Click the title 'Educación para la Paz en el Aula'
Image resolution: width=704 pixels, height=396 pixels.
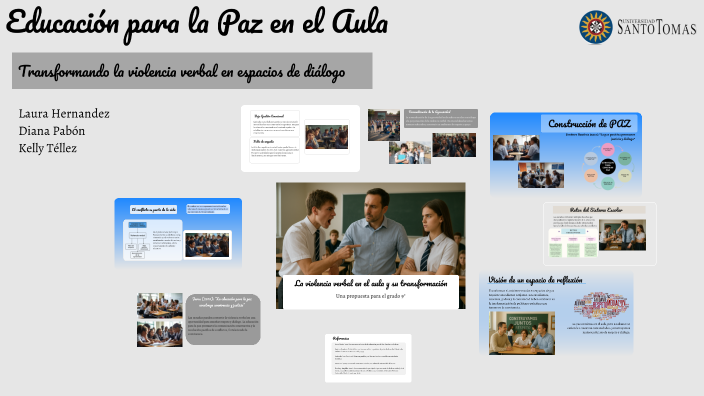[197, 24]
